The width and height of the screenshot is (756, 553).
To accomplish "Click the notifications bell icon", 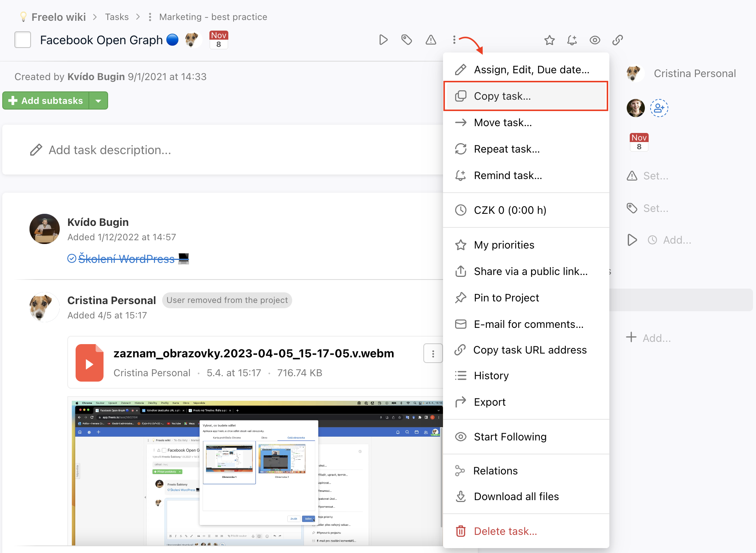I will tap(572, 40).
